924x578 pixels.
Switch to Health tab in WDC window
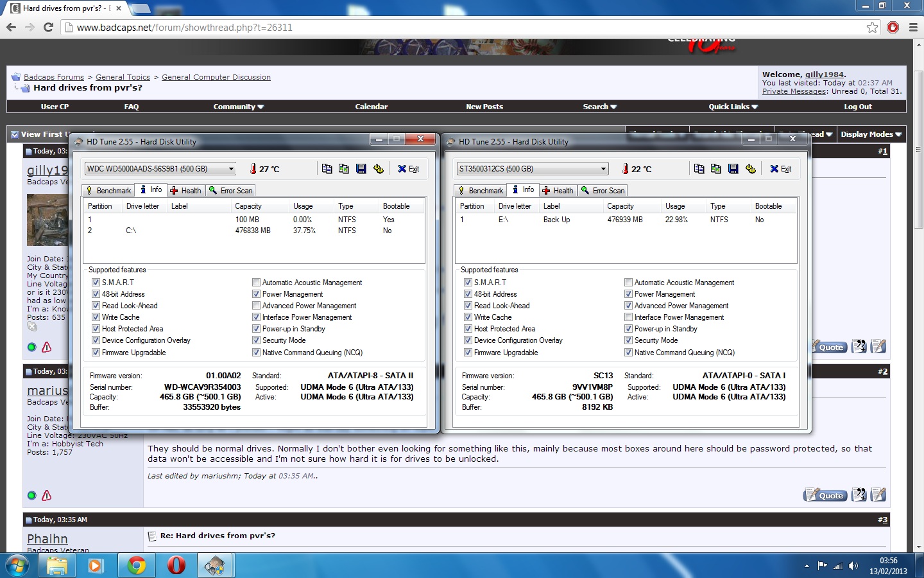tap(186, 191)
